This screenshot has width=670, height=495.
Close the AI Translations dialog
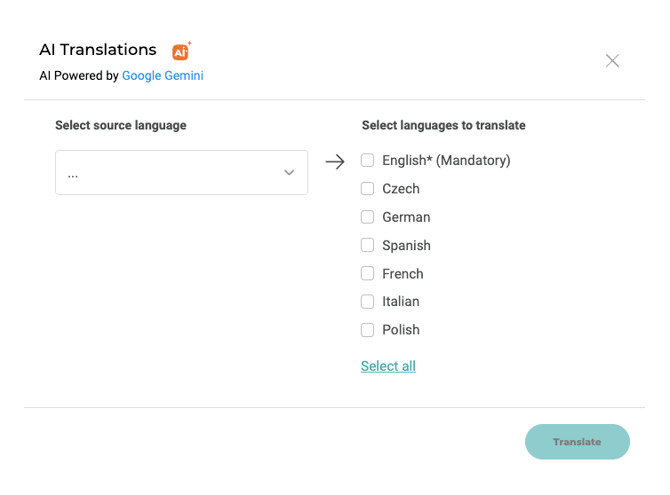tap(612, 61)
